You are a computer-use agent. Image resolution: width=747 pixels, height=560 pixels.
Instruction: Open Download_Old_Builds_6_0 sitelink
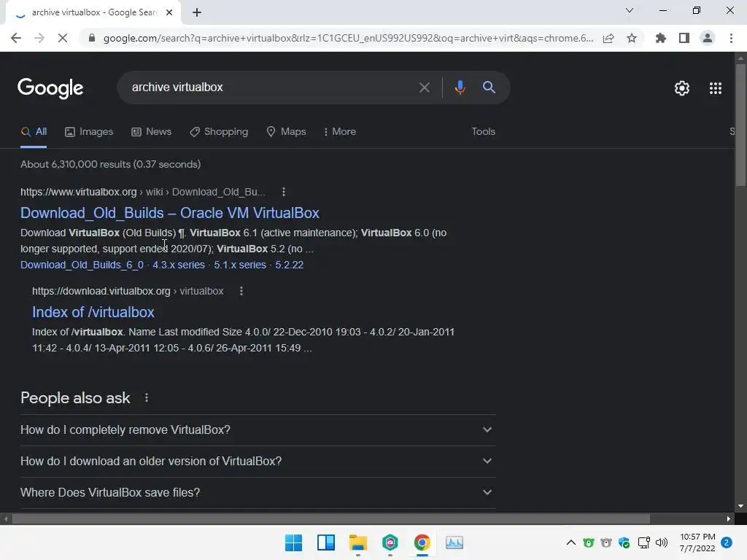coord(82,265)
